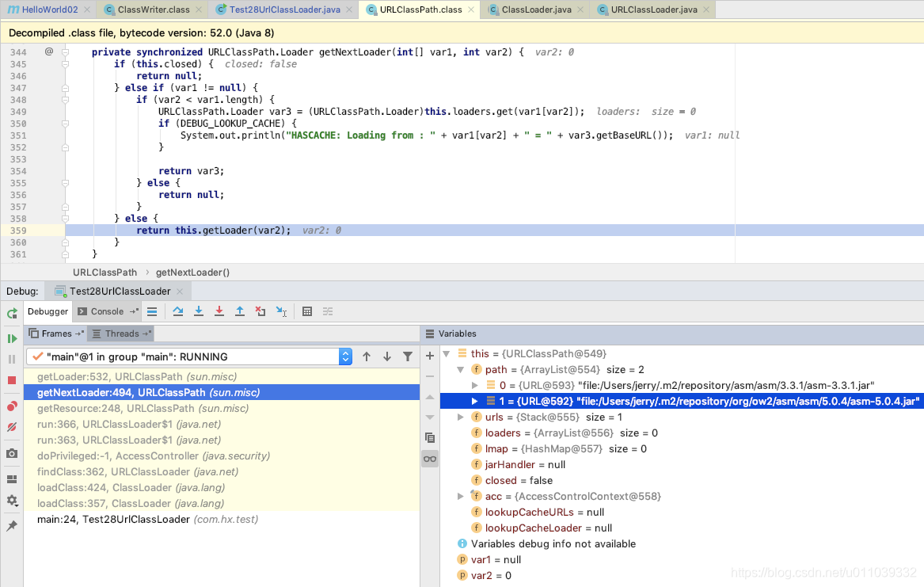Image resolution: width=924 pixels, height=587 pixels.
Task: Click the Filter frames funnel icon
Action: click(x=408, y=356)
